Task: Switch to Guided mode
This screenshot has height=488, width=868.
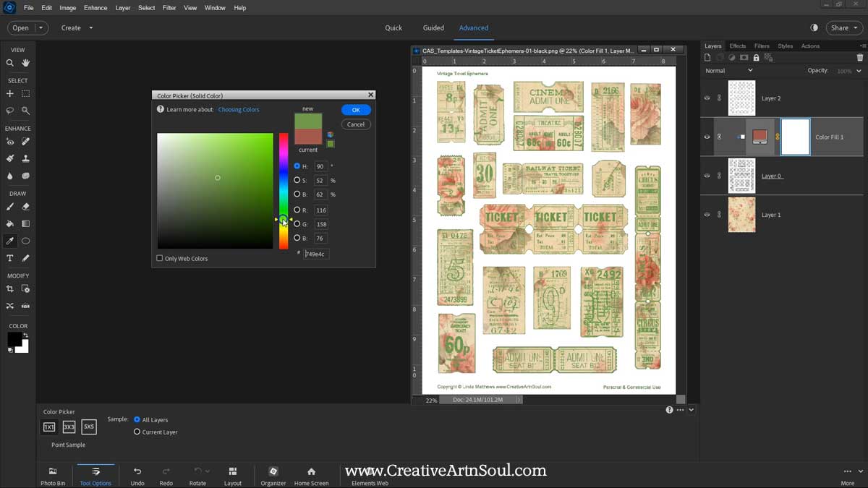Action: click(433, 28)
